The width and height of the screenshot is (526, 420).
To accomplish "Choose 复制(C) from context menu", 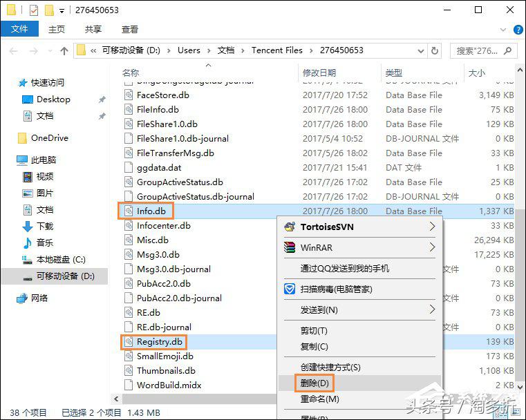I will click(359, 347).
